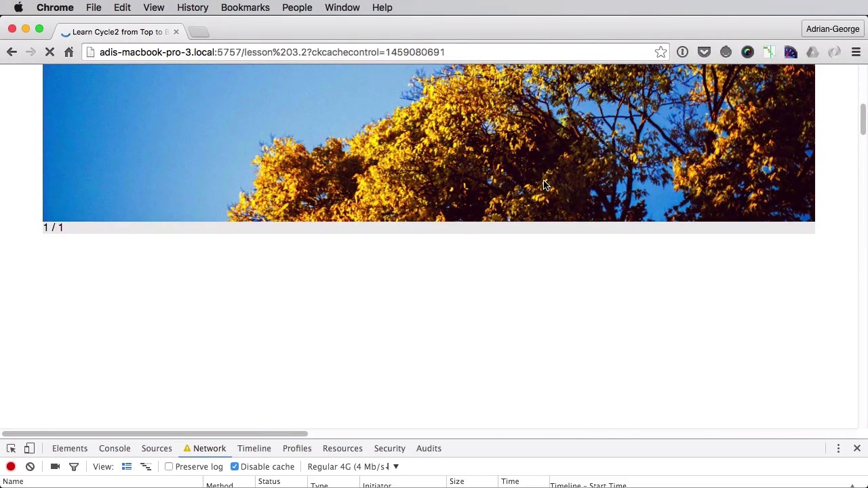Viewport: 868px width, 488px height.
Task: Open the Window menu
Action: point(342,7)
